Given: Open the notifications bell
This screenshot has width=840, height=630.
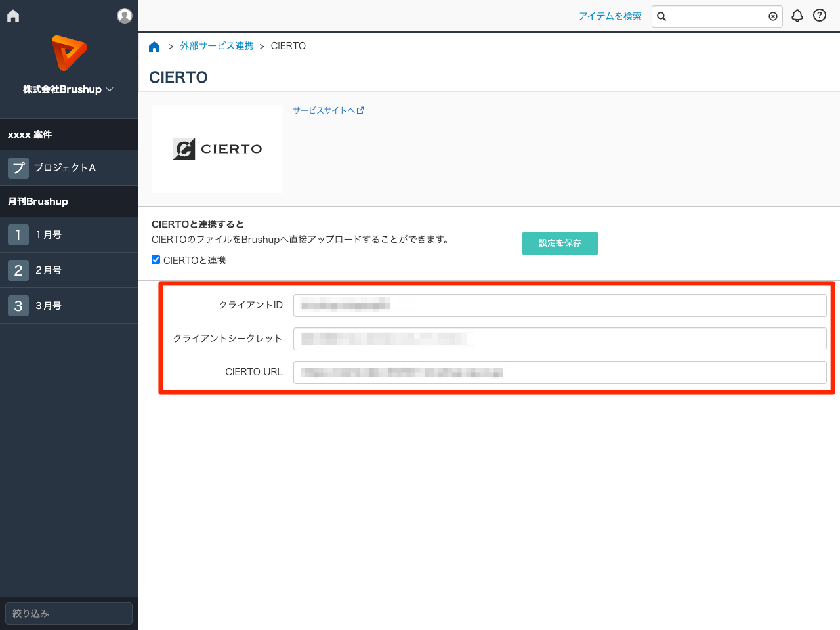Looking at the screenshot, I should click(797, 16).
